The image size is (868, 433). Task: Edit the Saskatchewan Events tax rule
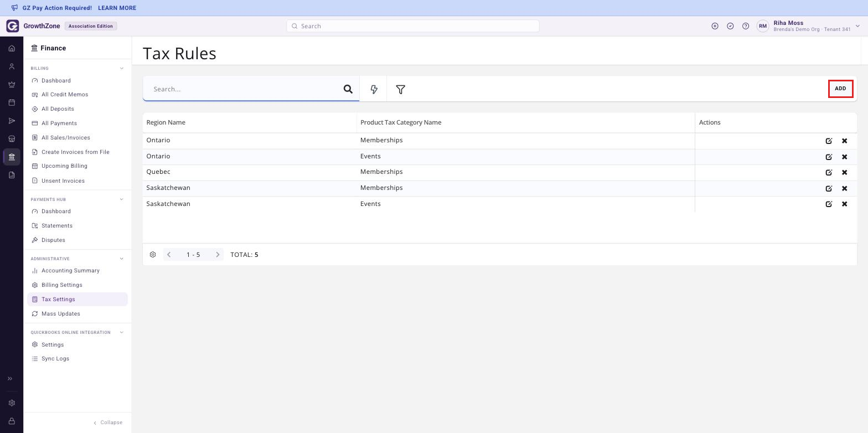click(829, 204)
